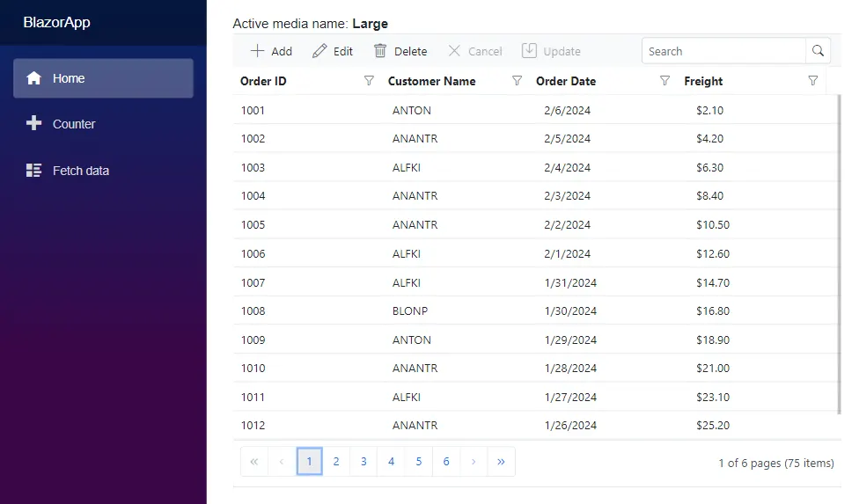Go to pager page 6
Viewport: 859px width, 504px height.
point(446,461)
